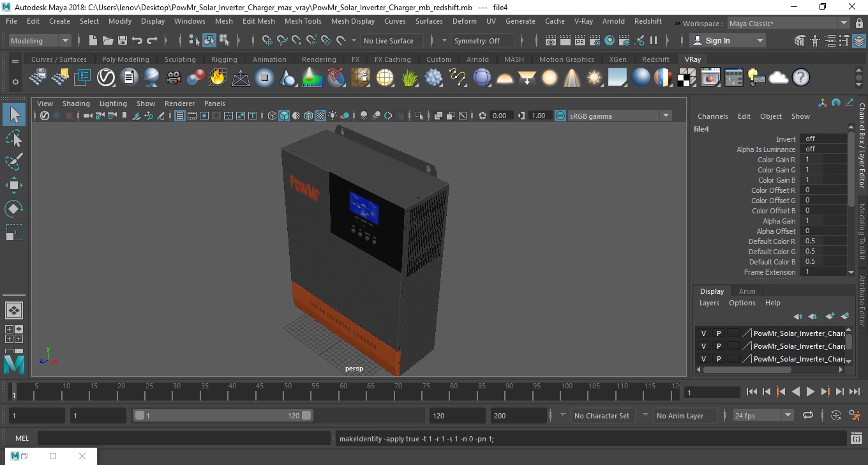This screenshot has width=868, height=465.
Task: Open the V-Ray logo shelf icon
Action: (x=105, y=78)
